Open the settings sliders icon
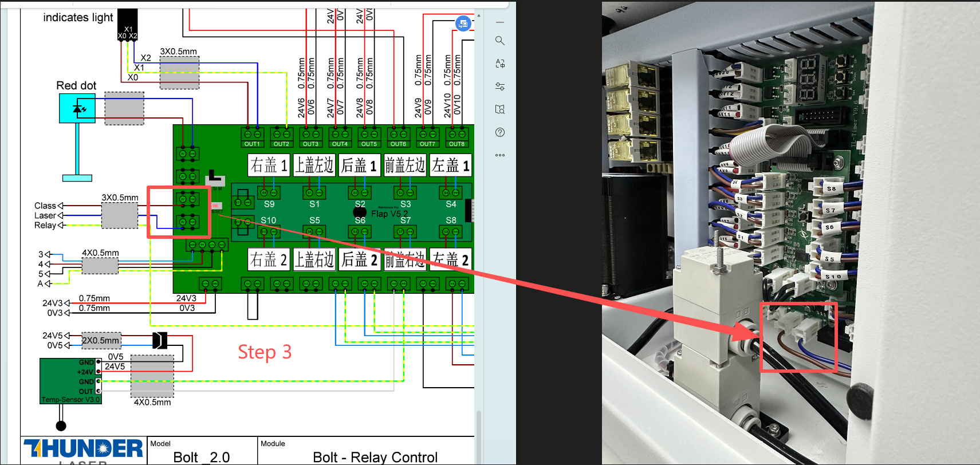This screenshot has width=980, height=465. [x=500, y=86]
